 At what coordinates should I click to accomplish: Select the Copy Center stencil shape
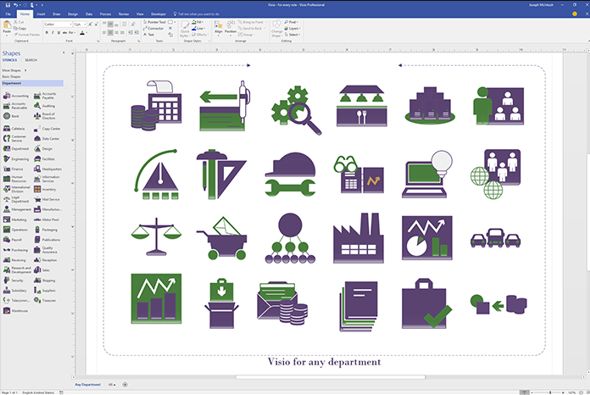click(47, 129)
